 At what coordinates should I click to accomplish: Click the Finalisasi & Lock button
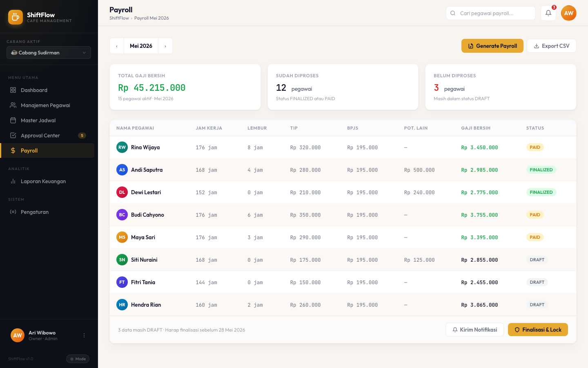point(538,330)
